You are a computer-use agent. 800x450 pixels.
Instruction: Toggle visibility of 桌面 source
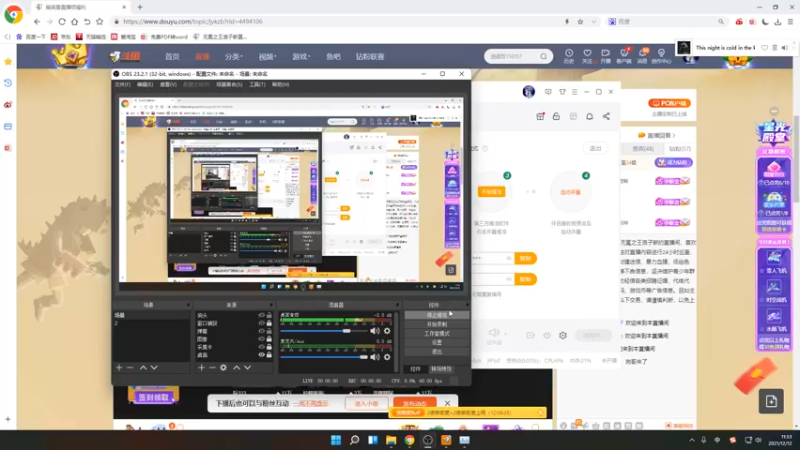(261, 355)
